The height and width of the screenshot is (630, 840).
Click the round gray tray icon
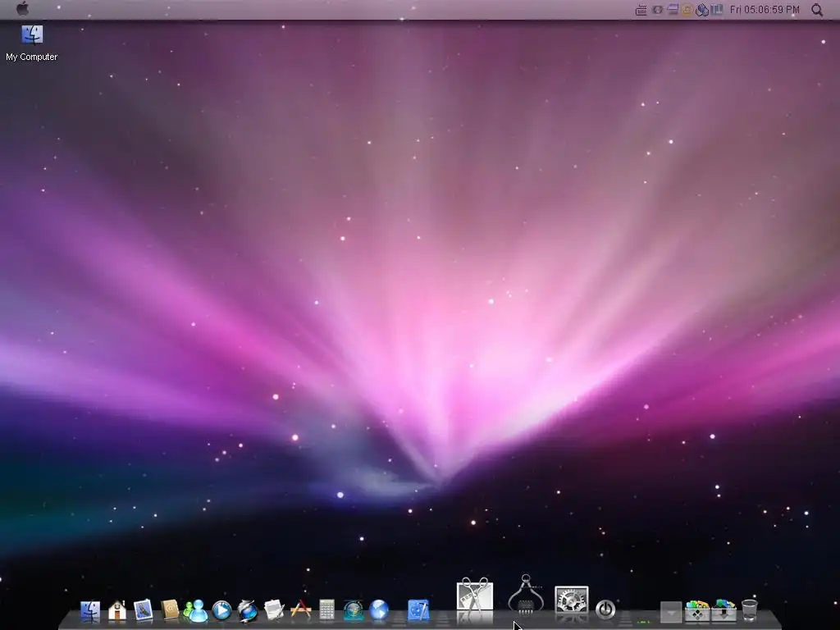point(657,10)
